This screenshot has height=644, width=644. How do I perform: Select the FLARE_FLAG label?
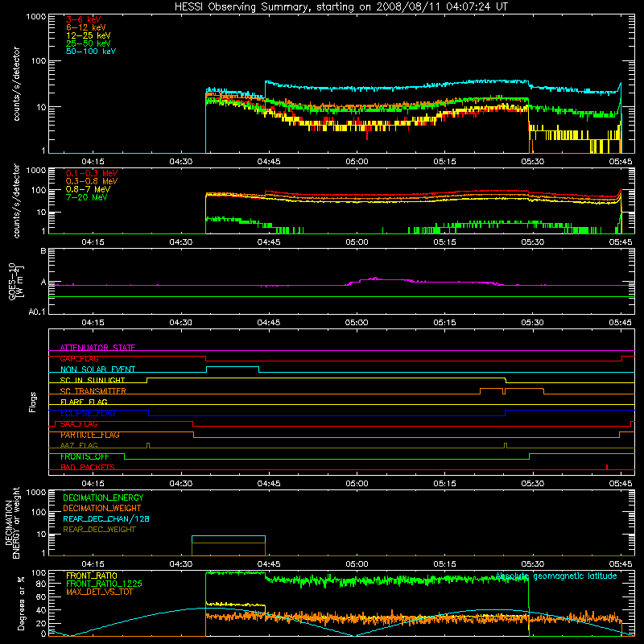(x=84, y=402)
